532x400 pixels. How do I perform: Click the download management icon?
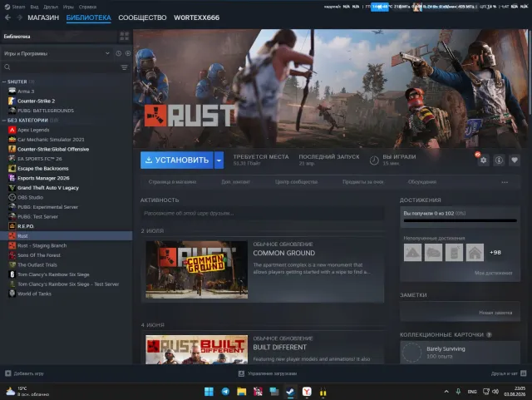[241, 373]
